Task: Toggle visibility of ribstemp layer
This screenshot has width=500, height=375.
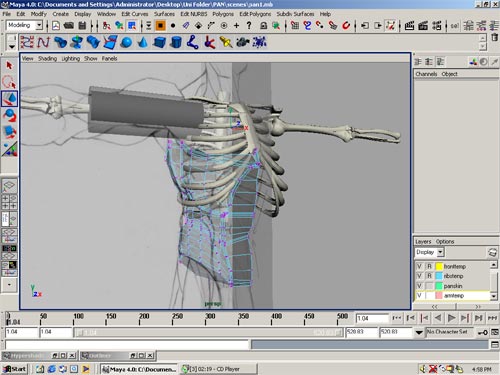Action: click(419, 276)
